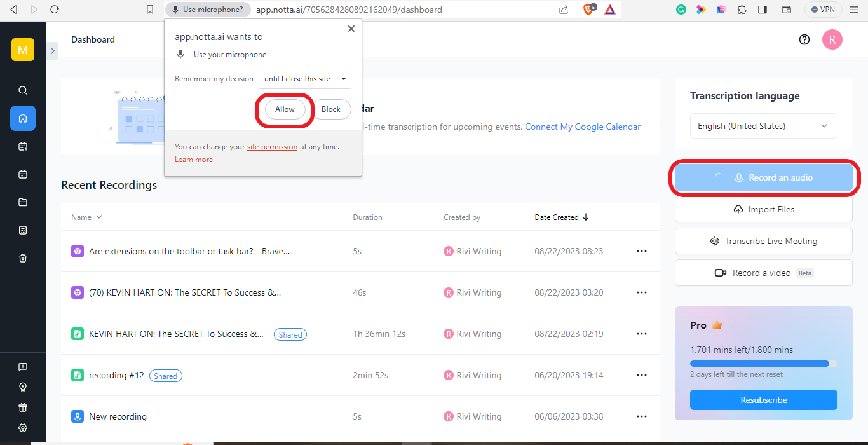
Task: Open more options for recording #12 row
Action: point(642,375)
